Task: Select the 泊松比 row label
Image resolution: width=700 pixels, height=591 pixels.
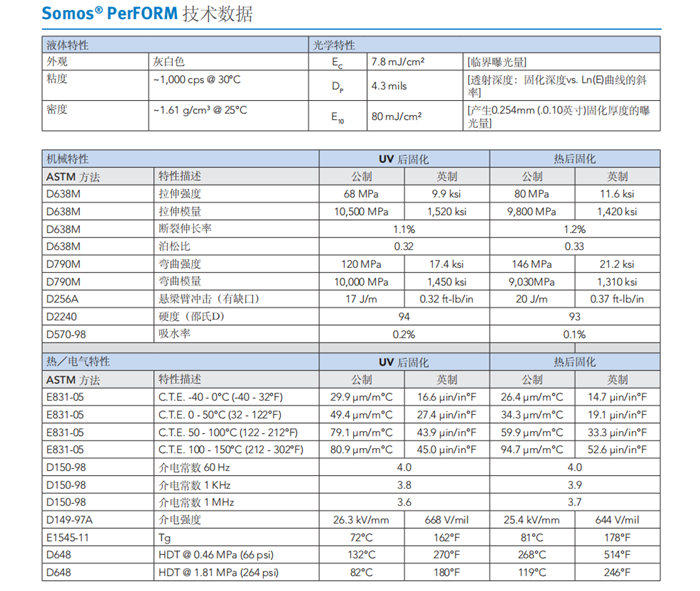Action: click(173, 246)
